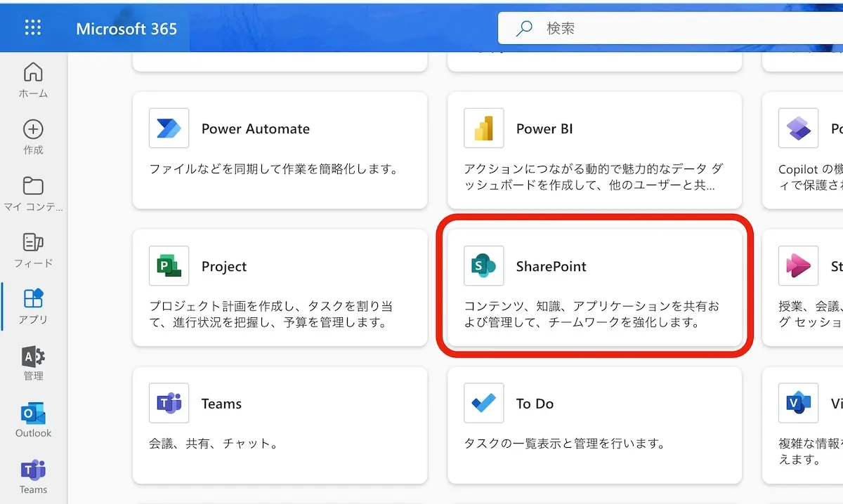This screenshot has height=504, width=843.
Task: Open Outlook from the left sidebar
Action: point(33,420)
